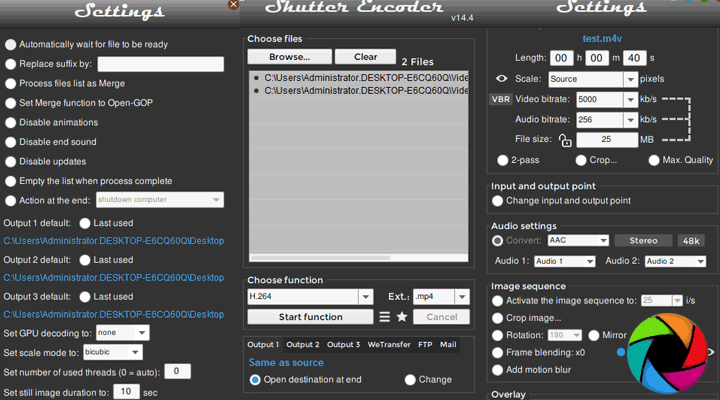Click the star favorites icon
The image size is (720, 400).
[402, 317]
